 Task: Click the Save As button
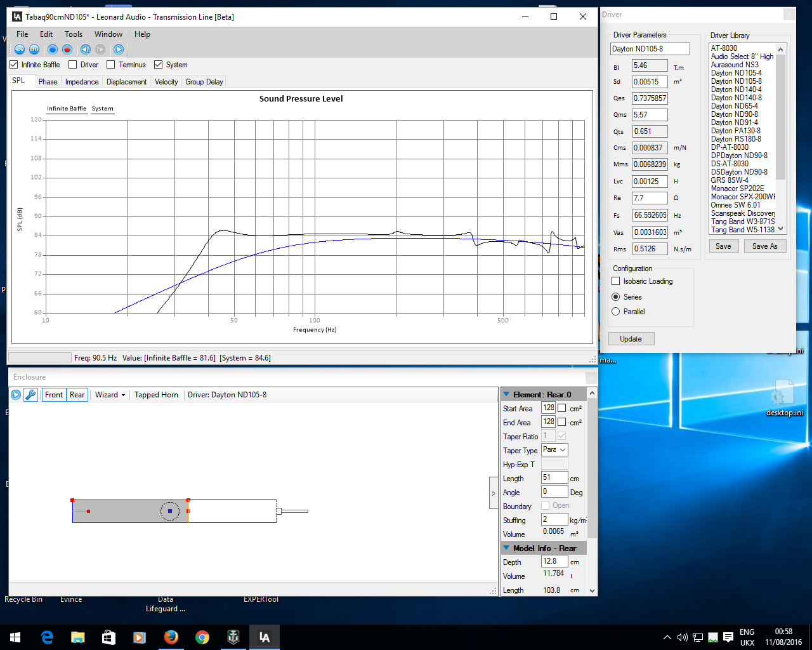click(x=764, y=246)
